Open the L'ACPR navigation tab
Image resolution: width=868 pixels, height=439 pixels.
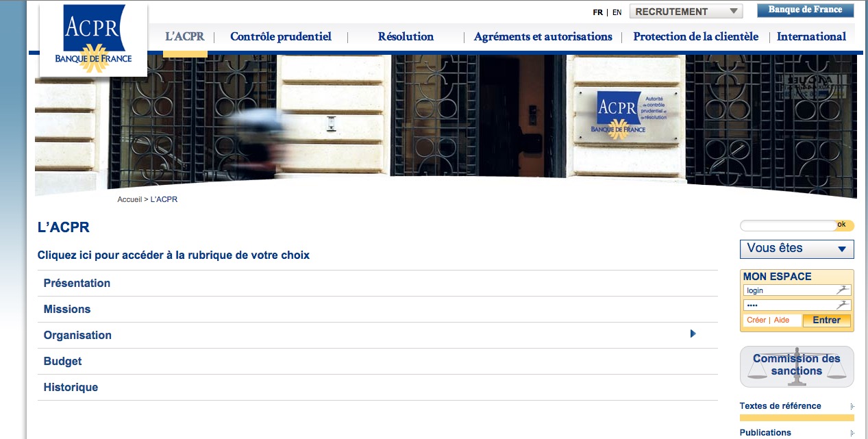pos(185,36)
